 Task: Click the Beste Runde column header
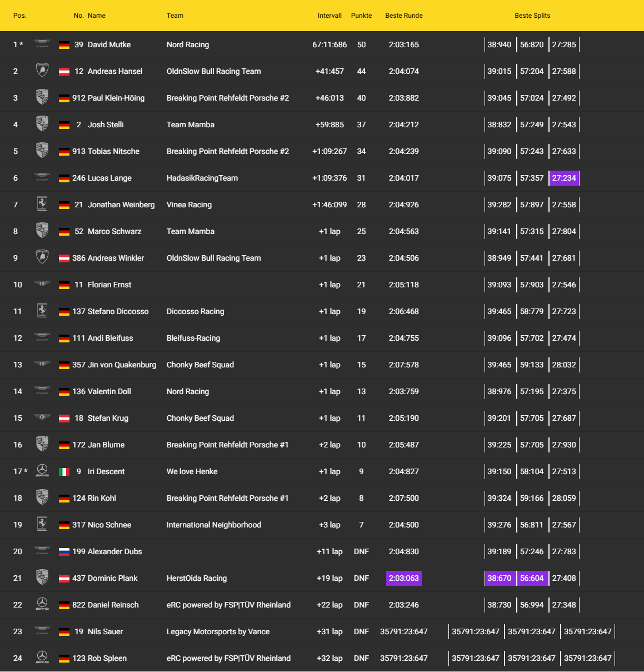404,16
